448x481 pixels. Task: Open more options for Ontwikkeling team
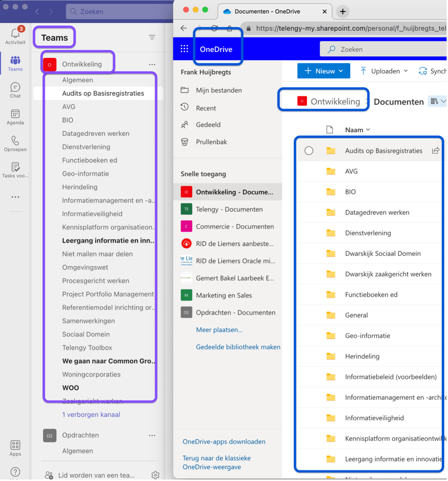tap(152, 64)
